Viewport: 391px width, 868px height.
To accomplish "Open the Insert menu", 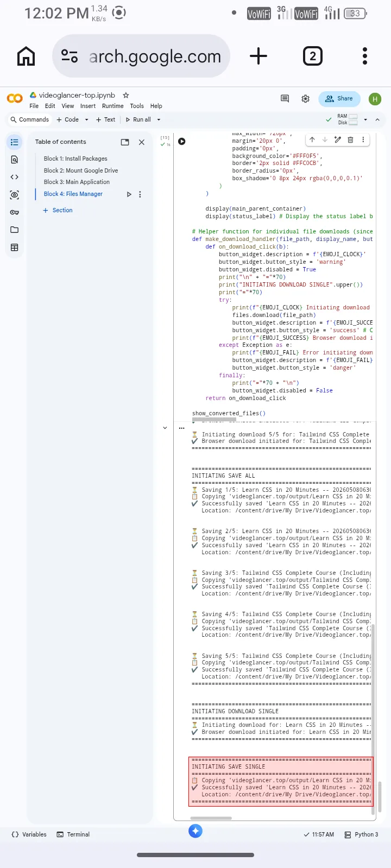I will 88,106.
